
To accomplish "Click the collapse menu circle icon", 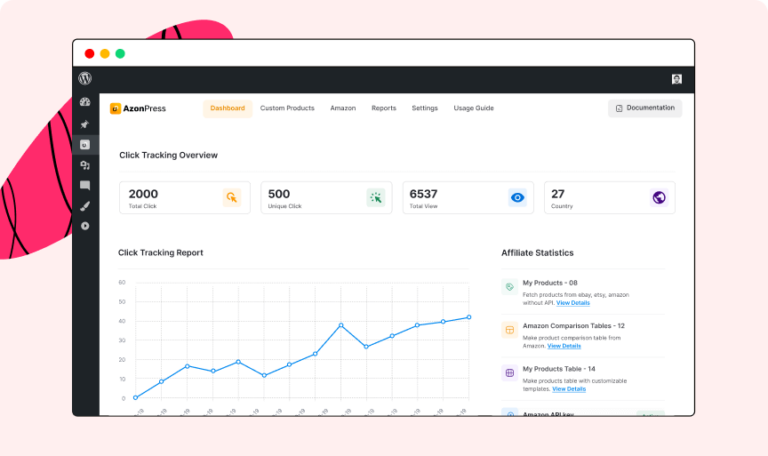I will tap(85, 226).
